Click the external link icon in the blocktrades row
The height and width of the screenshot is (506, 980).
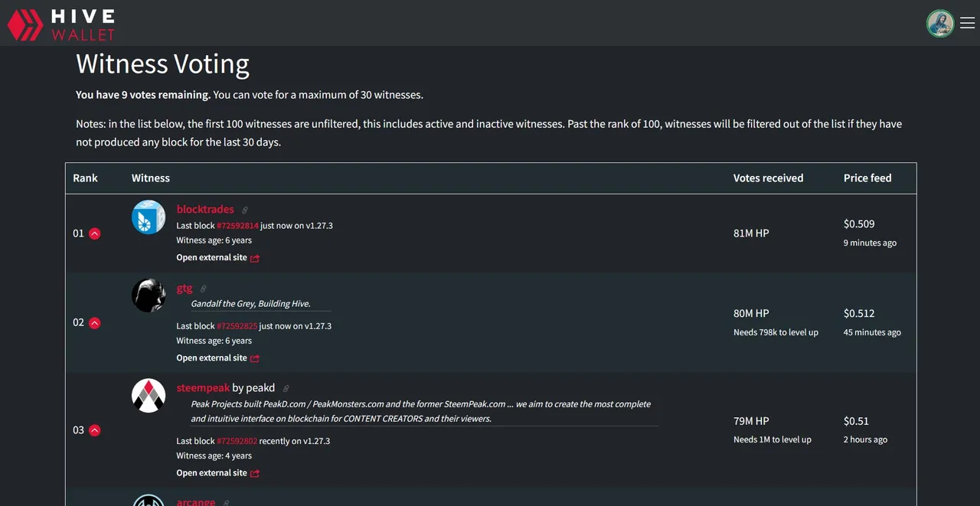255,258
